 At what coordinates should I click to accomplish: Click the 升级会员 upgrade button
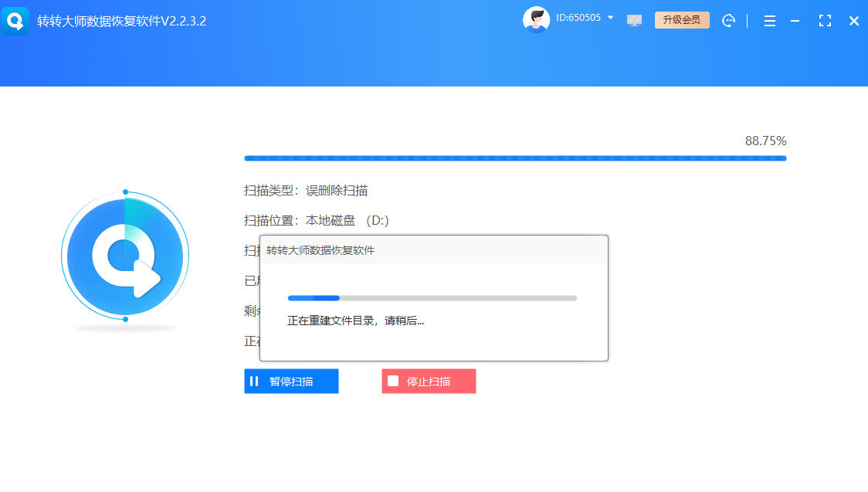[x=682, y=20]
